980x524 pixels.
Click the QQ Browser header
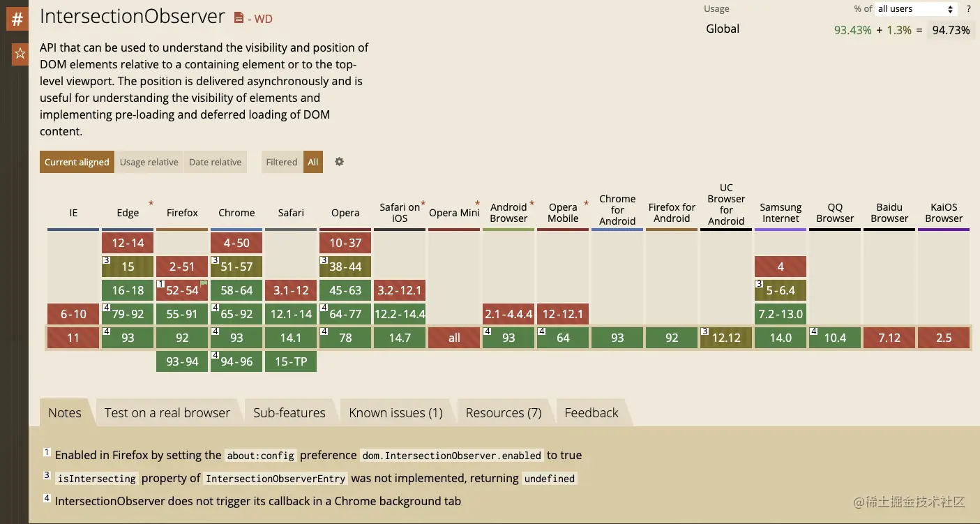pos(835,213)
